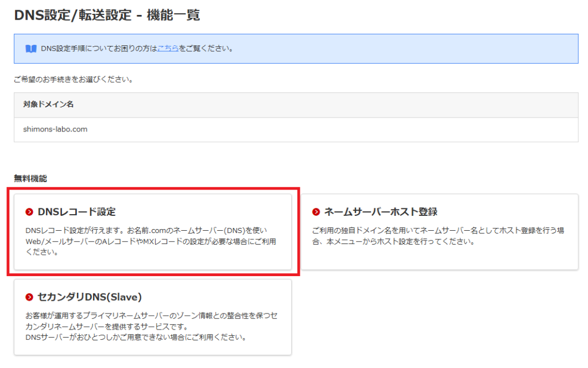Click empty space right of DNSレコード設定 title
Screen dimensions: 588x368
[201, 212]
